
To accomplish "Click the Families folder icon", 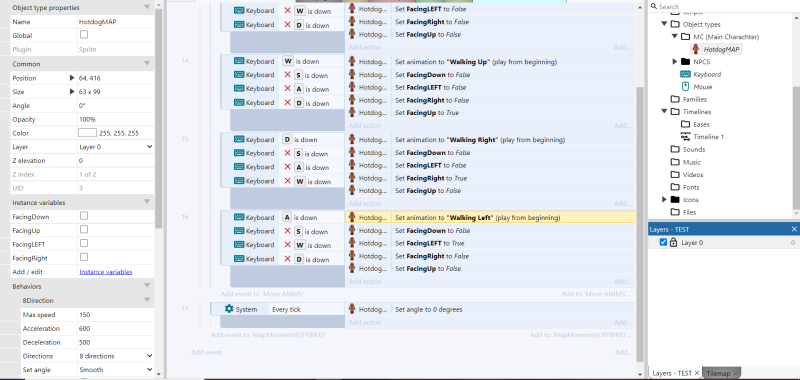I will click(x=675, y=99).
